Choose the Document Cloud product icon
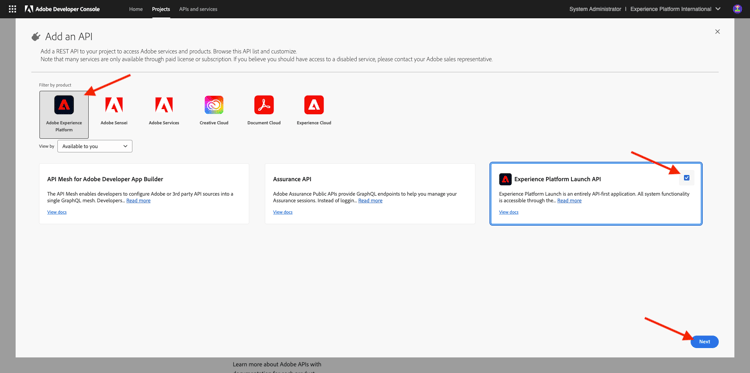The height and width of the screenshot is (373, 750). pyautogui.click(x=264, y=105)
